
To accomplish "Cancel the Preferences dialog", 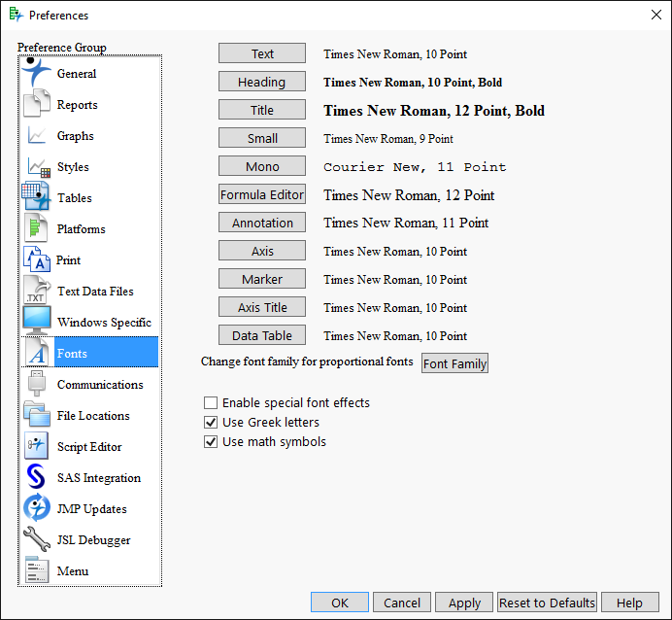I will [402, 603].
